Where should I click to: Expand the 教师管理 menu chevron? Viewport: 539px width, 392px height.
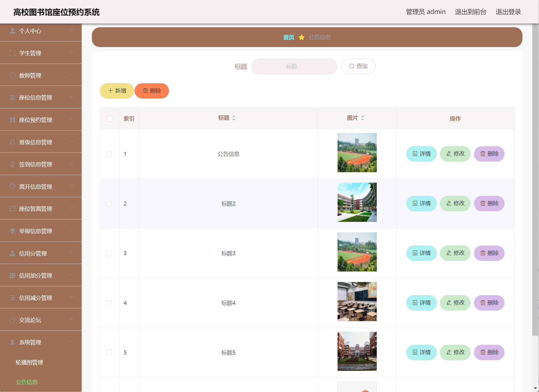72,75
